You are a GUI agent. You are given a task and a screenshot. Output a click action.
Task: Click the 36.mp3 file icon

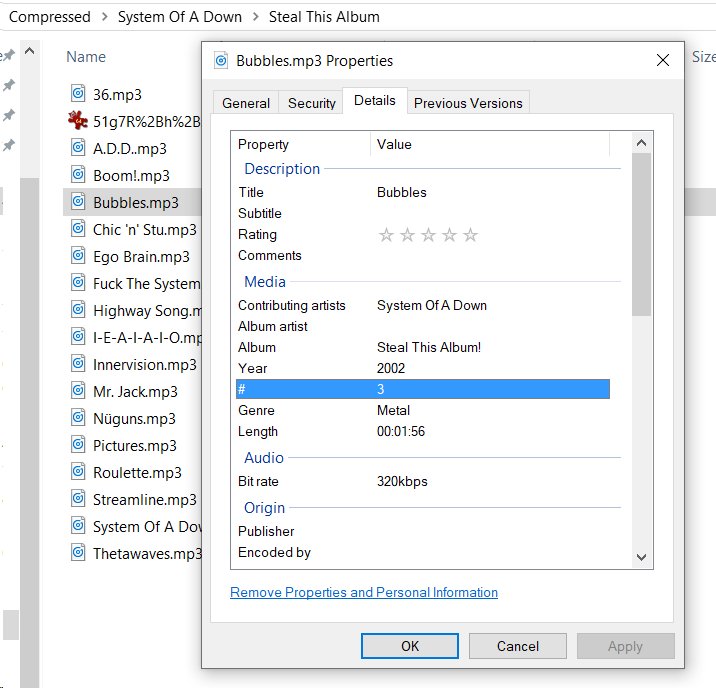point(78,94)
